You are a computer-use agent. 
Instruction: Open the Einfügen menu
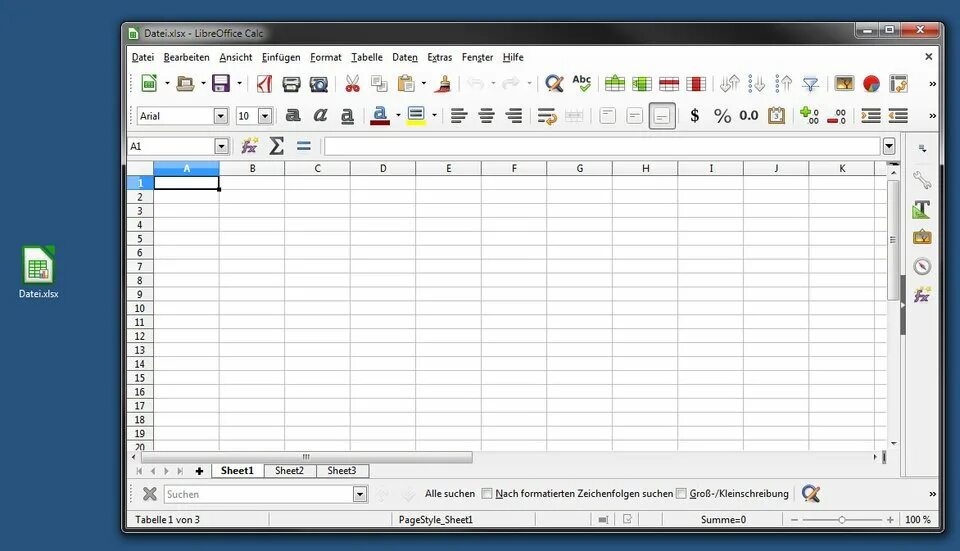click(x=281, y=57)
